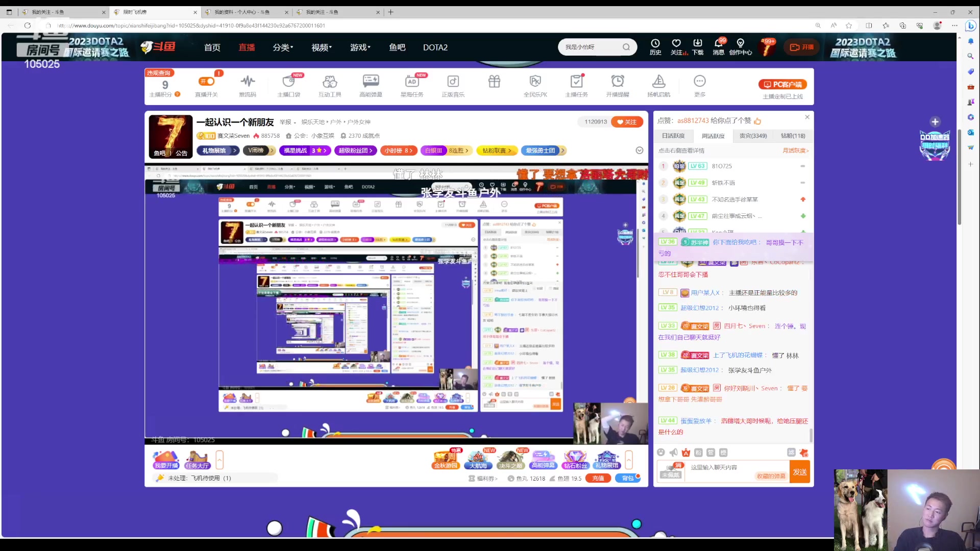The width and height of the screenshot is (980, 551).
Task: Open the 小时榜 8 ranking badge
Action: (399, 151)
